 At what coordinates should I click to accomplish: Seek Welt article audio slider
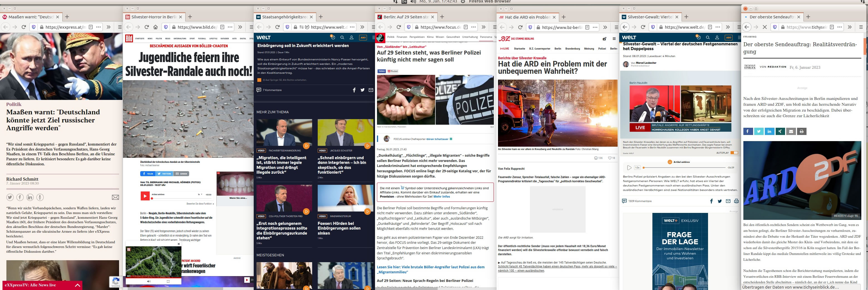coord(684,168)
